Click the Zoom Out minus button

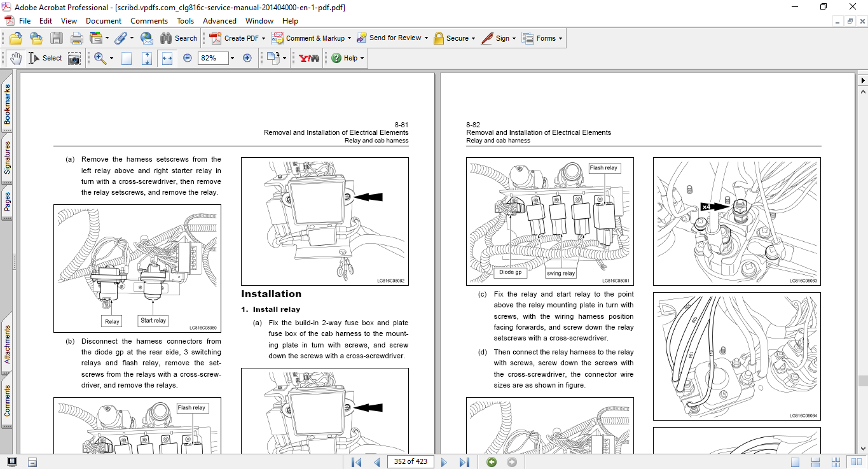[x=188, y=58]
